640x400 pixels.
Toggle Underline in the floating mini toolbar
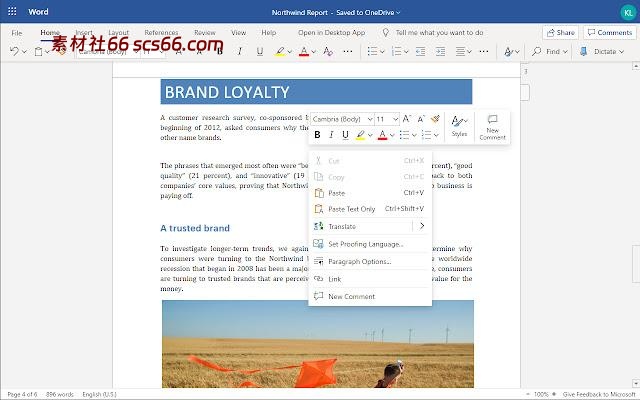tap(346, 135)
